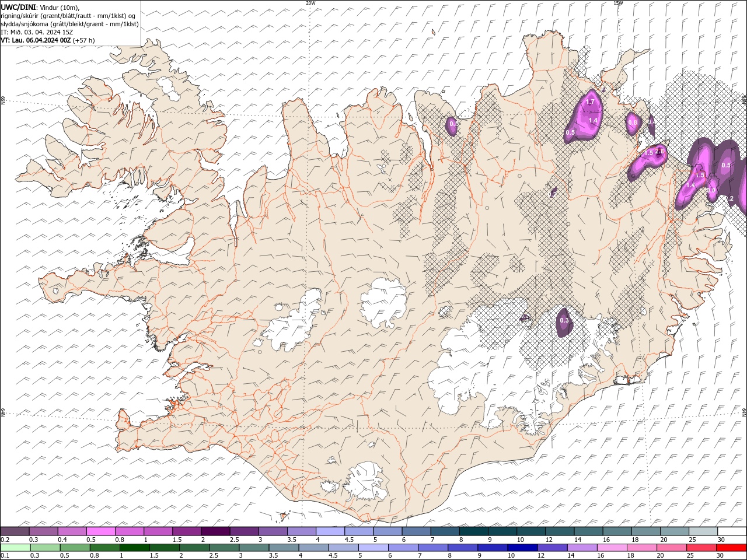Click the 0.3 value in the dark blob near the glacier
Image resolution: width=747 pixels, height=560 pixels.
564,320
